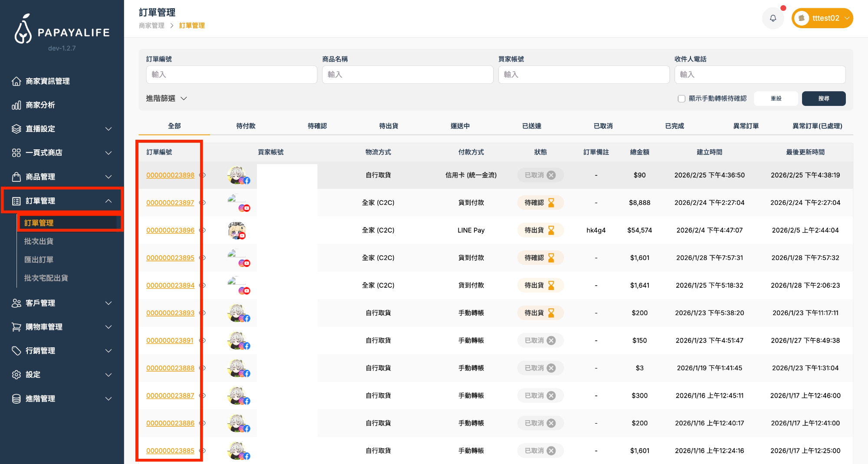Click the 商品管理 bag icon in sidebar
This screenshot has width=868, height=464.
point(16,177)
